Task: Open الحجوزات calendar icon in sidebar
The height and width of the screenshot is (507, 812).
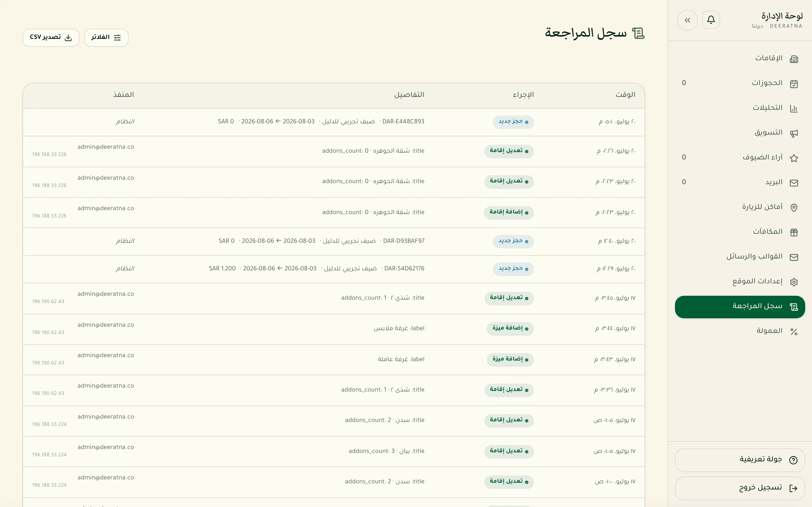Action: (x=794, y=83)
